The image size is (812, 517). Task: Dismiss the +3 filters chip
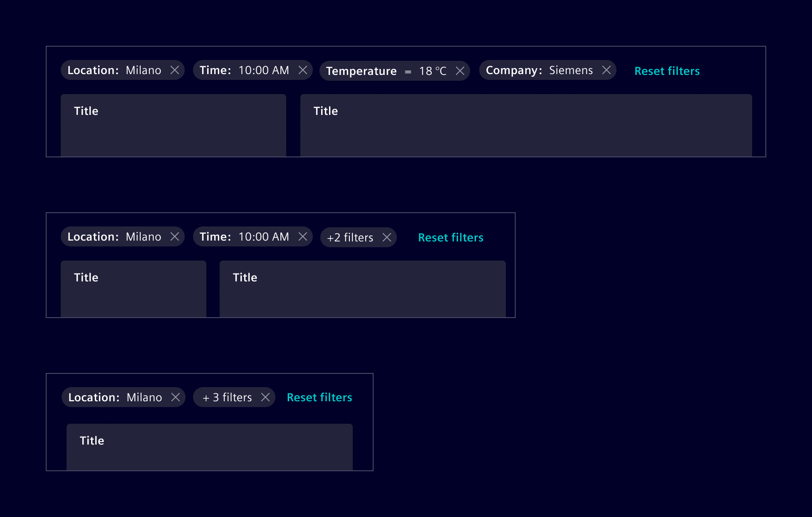(265, 397)
